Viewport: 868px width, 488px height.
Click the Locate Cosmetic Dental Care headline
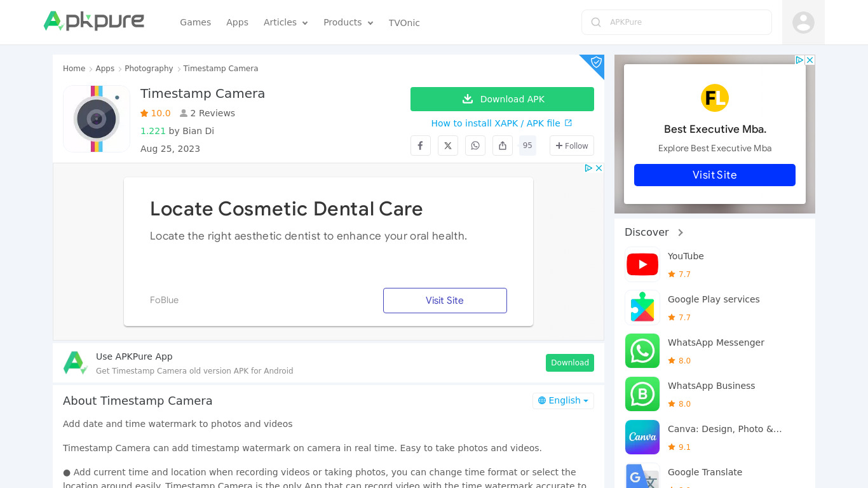pyautogui.click(x=287, y=209)
